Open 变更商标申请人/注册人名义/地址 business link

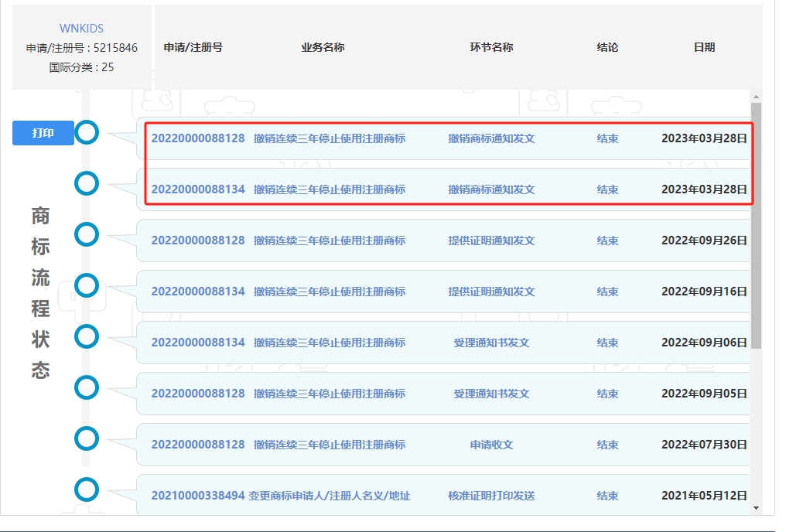coord(330,496)
